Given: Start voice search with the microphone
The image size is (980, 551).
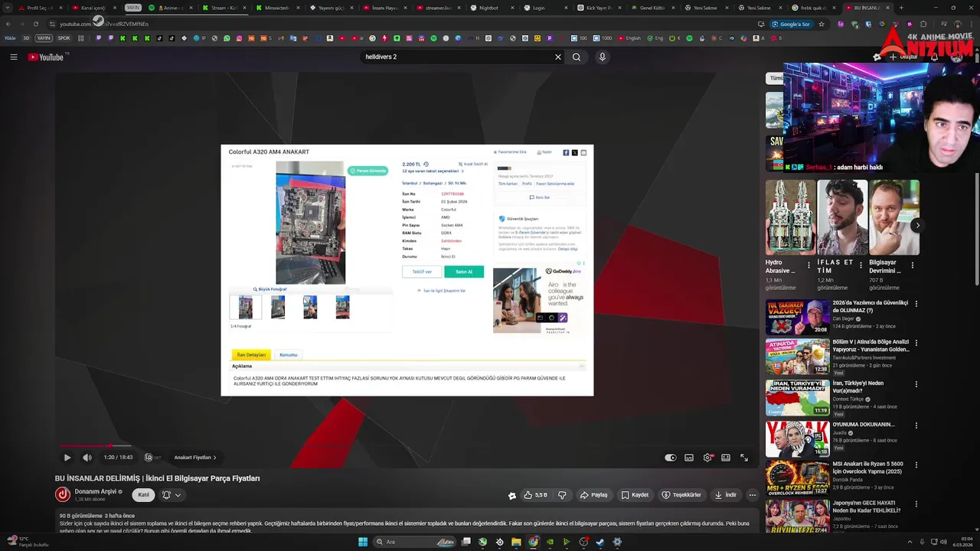Looking at the screenshot, I should click(x=603, y=57).
